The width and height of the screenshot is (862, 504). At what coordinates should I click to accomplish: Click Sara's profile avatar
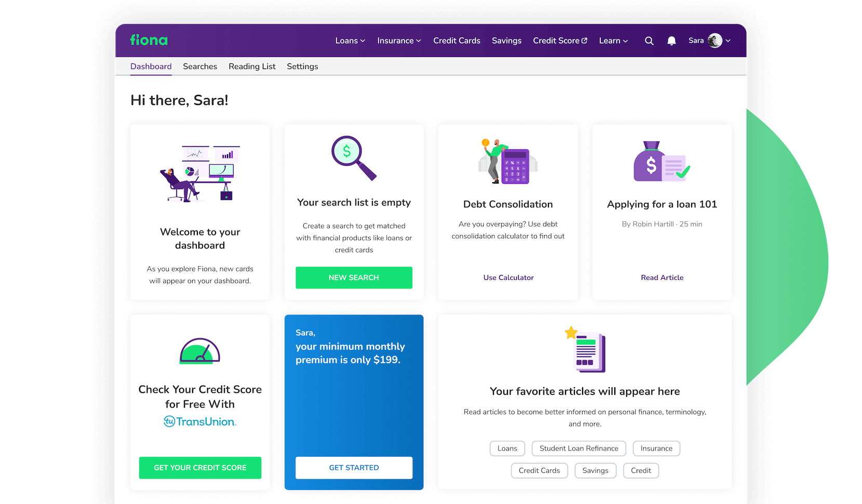(715, 40)
